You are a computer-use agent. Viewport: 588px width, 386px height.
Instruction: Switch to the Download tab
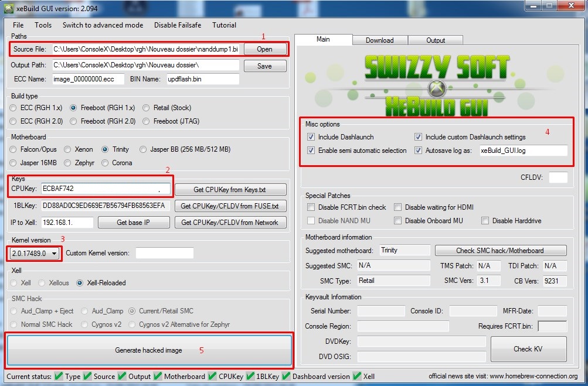[380, 40]
